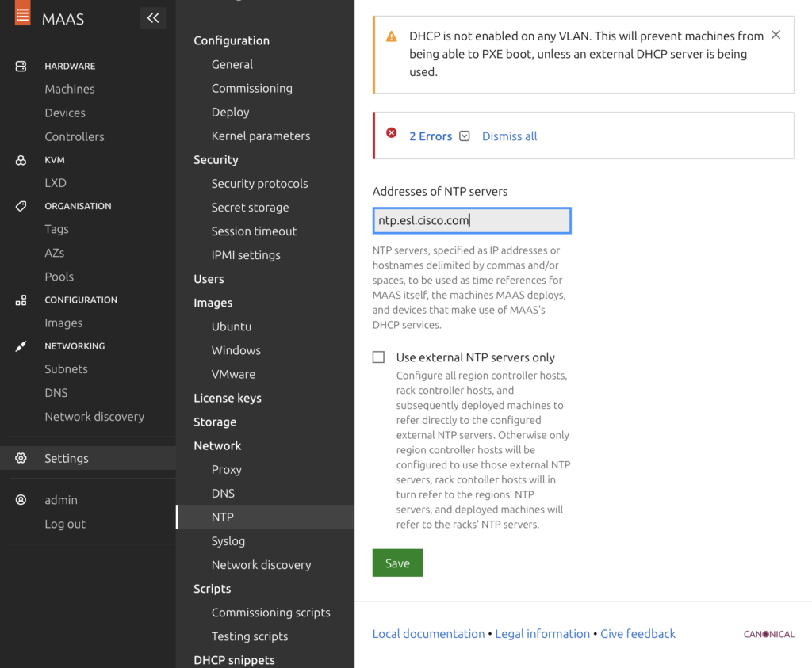812x668 pixels.
Task: Click the DHCP warning triangle icon
Action: pos(392,36)
